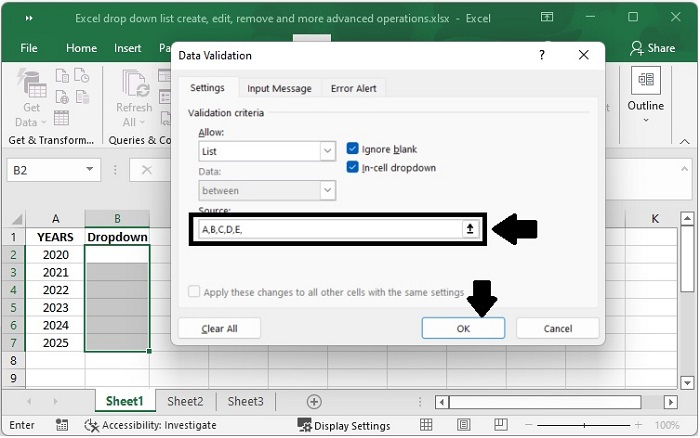This screenshot has width=700, height=438.
Task: Click the Source input field
Action: coord(329,229)
